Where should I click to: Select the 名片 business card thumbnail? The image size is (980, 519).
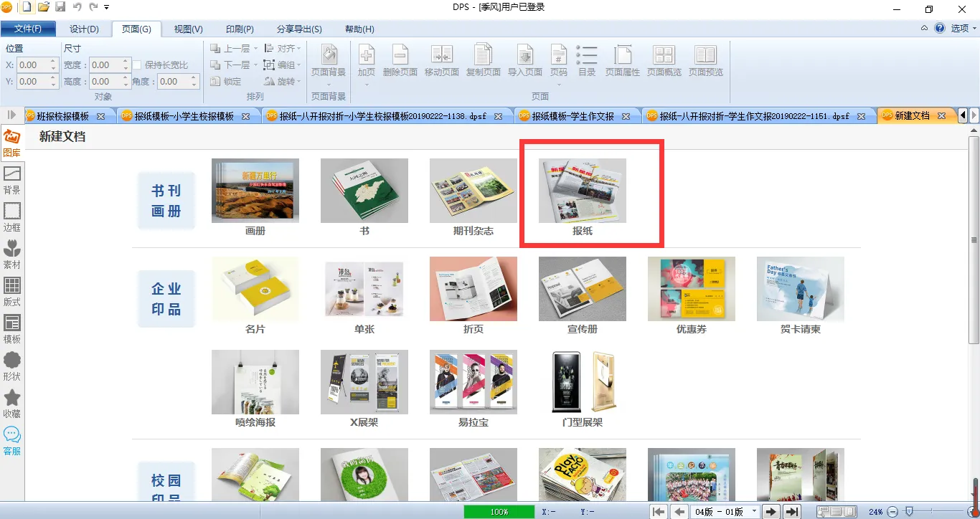click(x=255, y=289)
